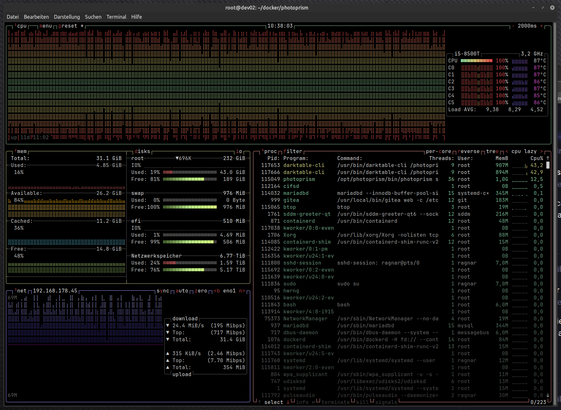Open the Datei menu
This screenshot has width=561, height=410.
[13, 17]
